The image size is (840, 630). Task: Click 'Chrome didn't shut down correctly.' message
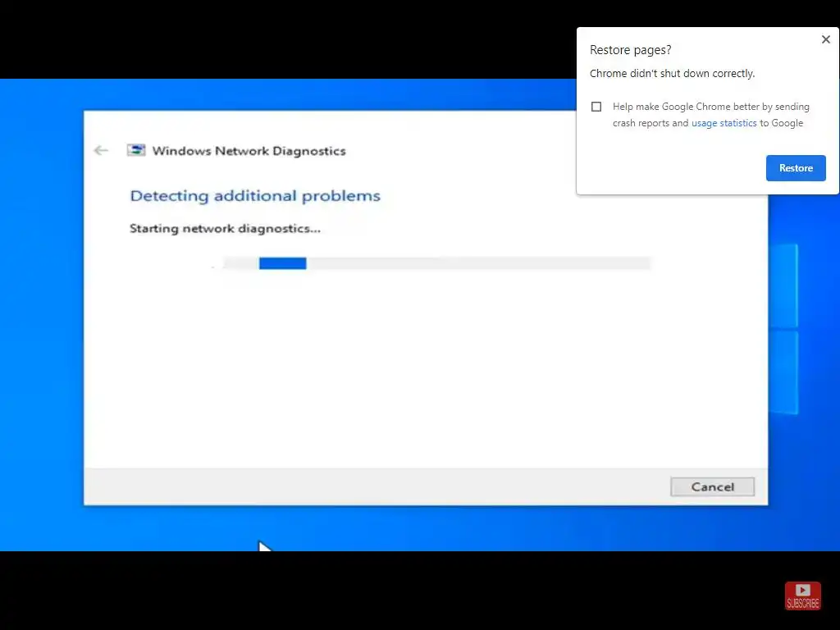tap(672, 73)
